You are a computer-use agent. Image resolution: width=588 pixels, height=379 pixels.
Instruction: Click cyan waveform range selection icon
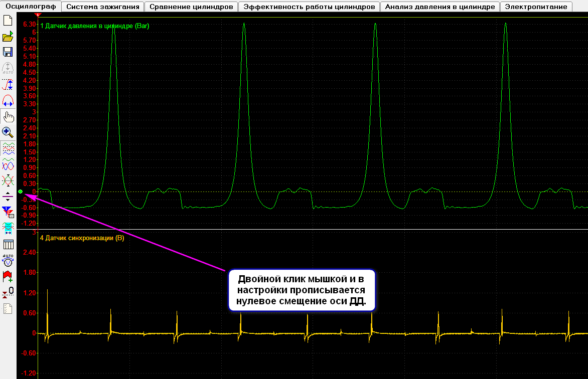[8, 228]
